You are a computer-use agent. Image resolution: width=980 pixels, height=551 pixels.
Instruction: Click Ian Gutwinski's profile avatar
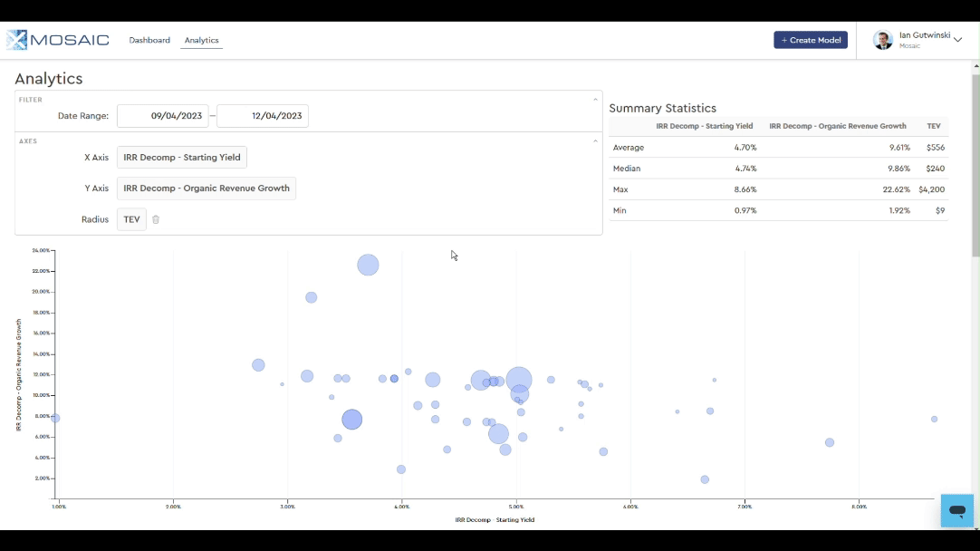(882, 40)
